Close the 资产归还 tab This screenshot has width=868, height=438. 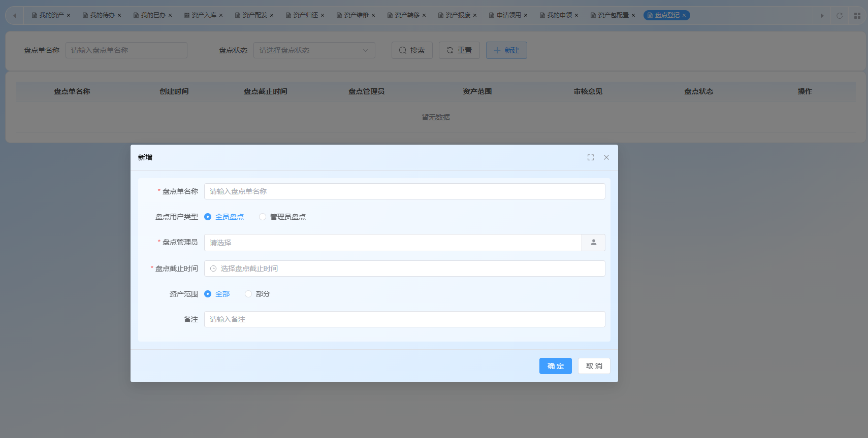click(x=323, y=15)
